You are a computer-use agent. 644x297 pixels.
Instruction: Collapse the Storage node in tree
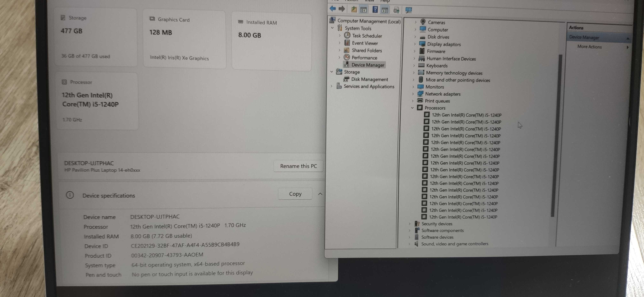click(331, 72)
